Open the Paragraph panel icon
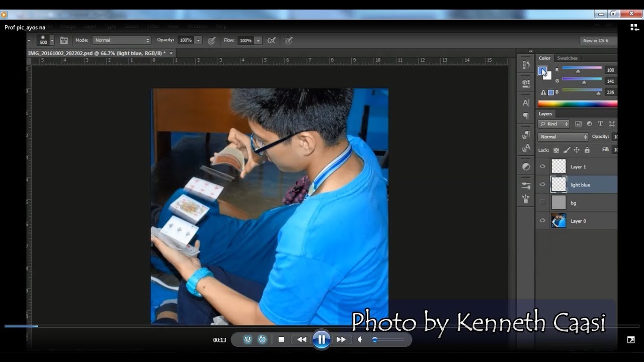Image resolution: width=644 pixels, height=362 pixels. pos(526,116)
